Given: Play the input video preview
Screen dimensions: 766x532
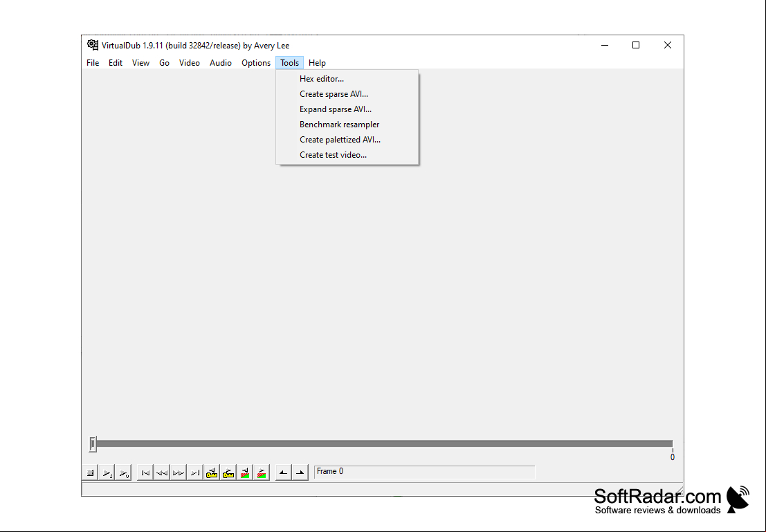Looking at the screenshot, I should tap(107, 473).
